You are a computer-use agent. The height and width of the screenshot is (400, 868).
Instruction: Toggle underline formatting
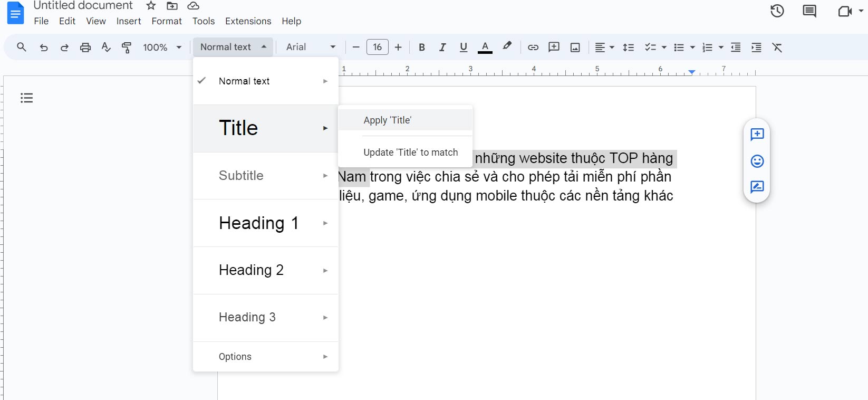click(464, 47)
